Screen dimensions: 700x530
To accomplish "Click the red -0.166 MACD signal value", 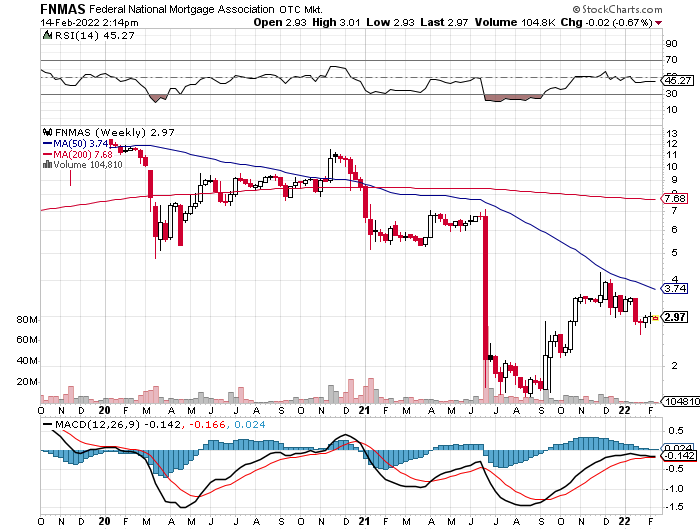I will (207, 425).
